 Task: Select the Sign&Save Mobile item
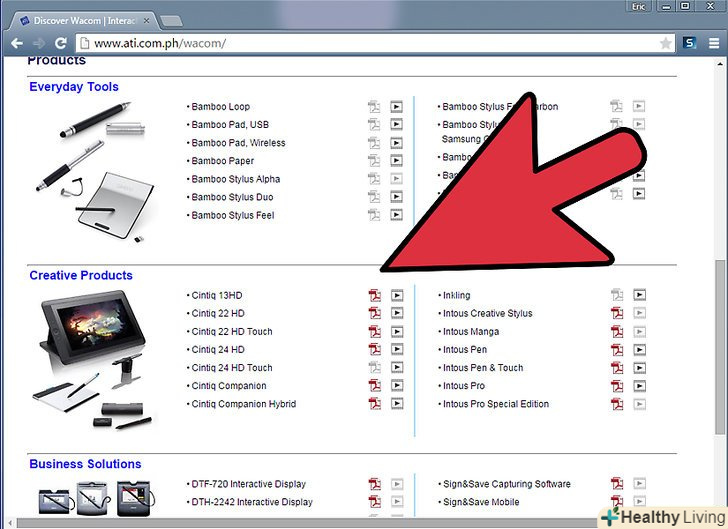tap(481, 502)
